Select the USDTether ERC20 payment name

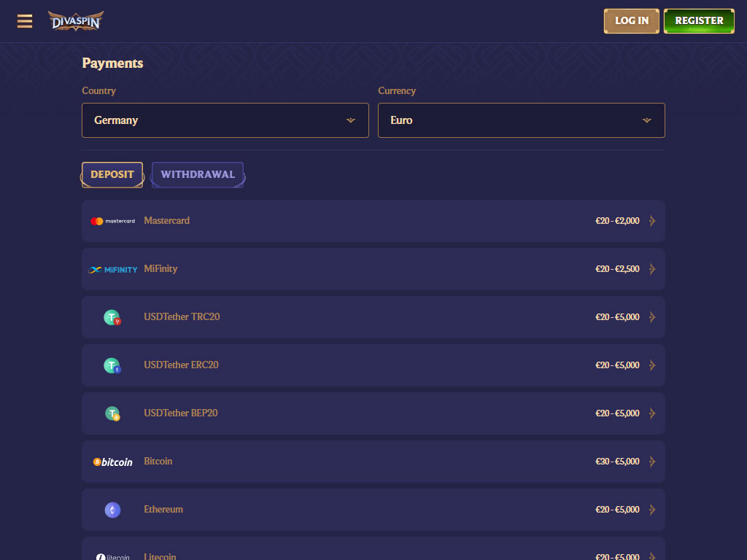[181, 365]
